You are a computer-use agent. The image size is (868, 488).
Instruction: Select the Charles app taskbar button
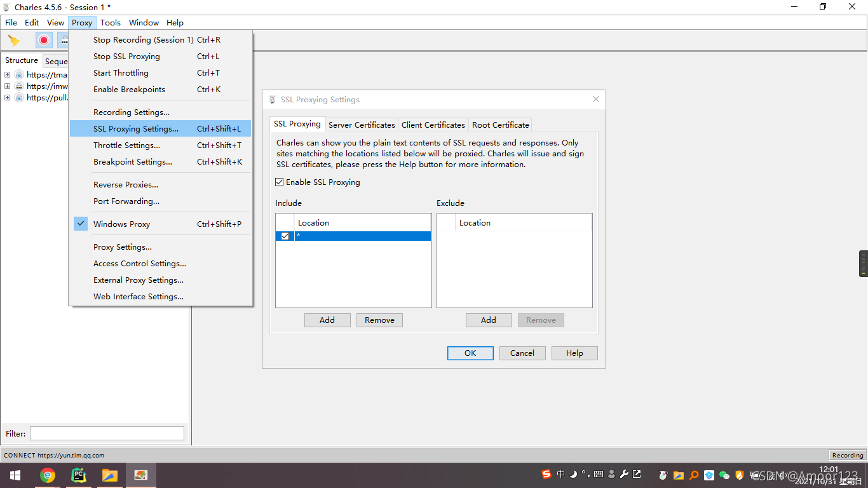pos(140,475)
